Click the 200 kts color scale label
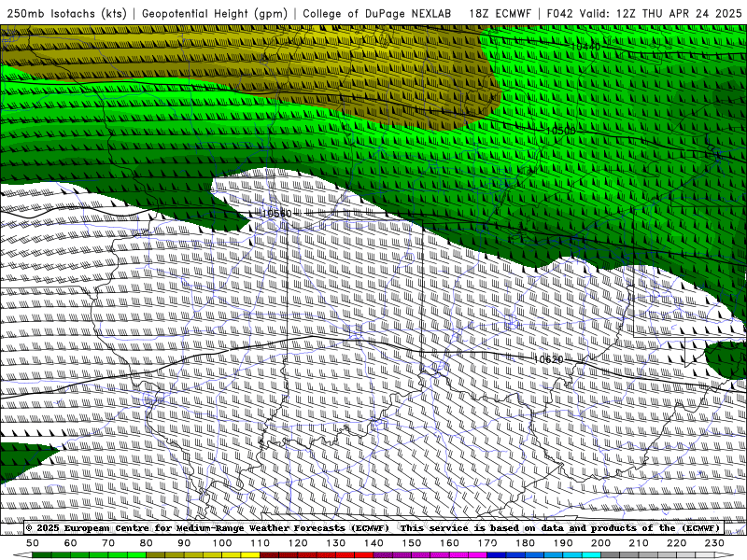 pyautogui.click(x=600, y=543)
